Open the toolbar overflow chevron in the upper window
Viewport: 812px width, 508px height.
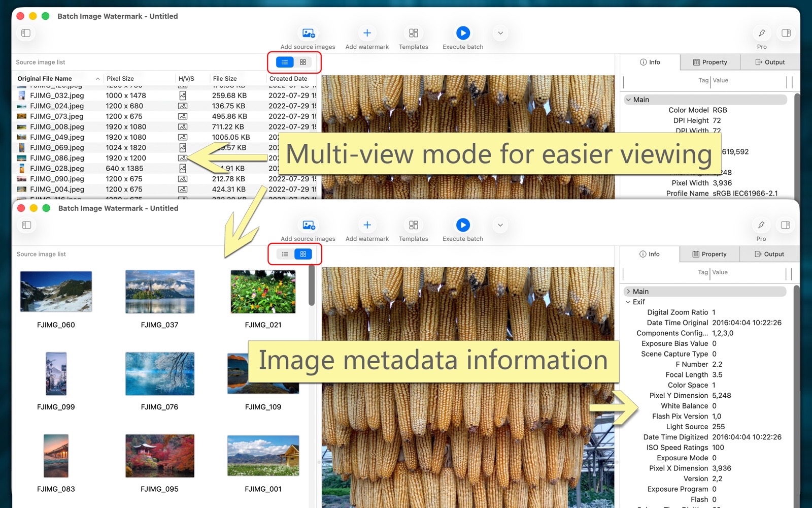pyautogui.click(x=500, y=33)
